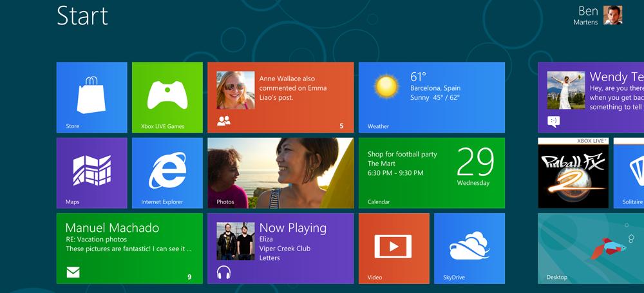Click the mail unread count 9
Image resolution: width=644 pixels, height=293 pixels.
189,277
